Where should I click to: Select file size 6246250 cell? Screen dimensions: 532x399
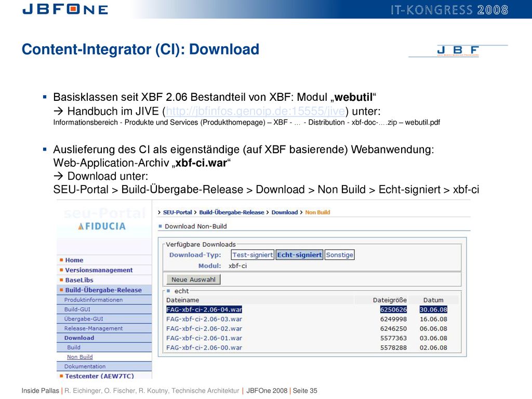click(393, 328)
